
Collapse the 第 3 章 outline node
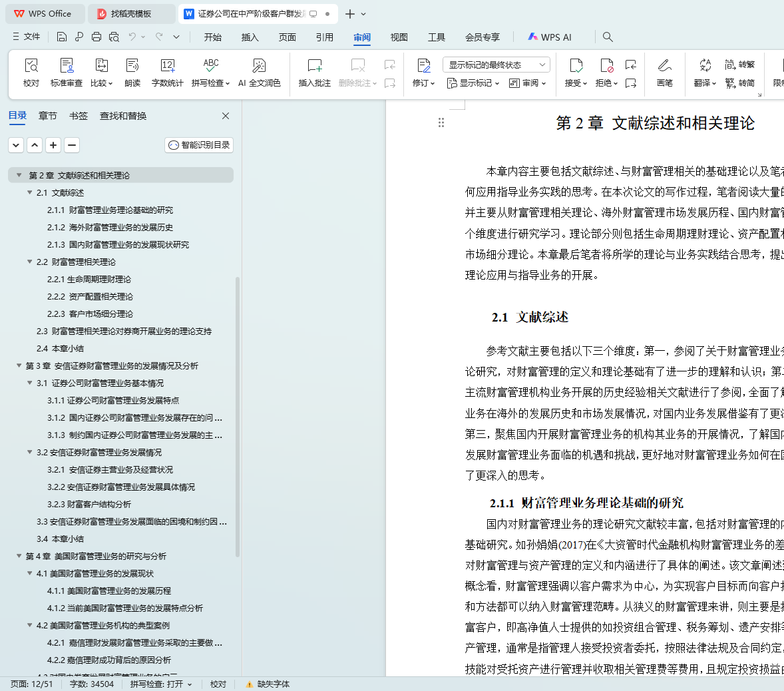coord(19,365)
